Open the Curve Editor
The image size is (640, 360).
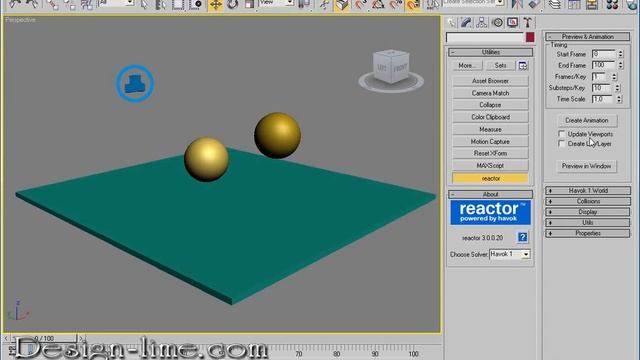click(574, 5)
